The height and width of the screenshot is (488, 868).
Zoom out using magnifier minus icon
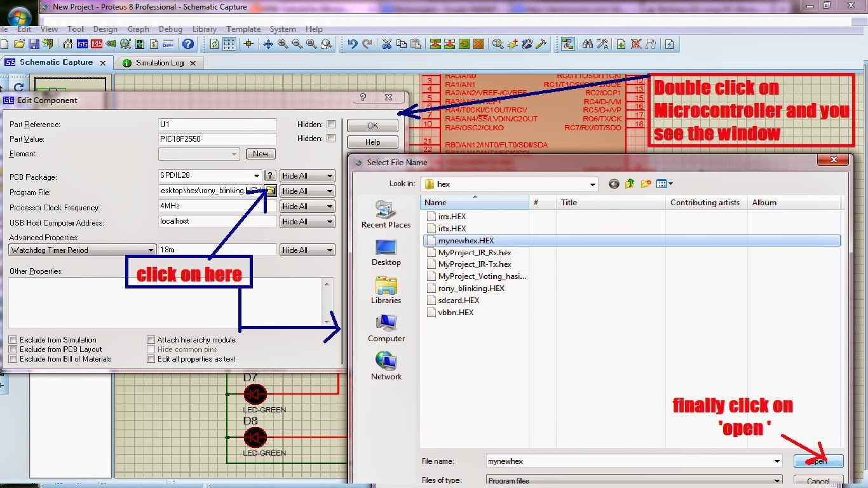click(x=297, y=44)
